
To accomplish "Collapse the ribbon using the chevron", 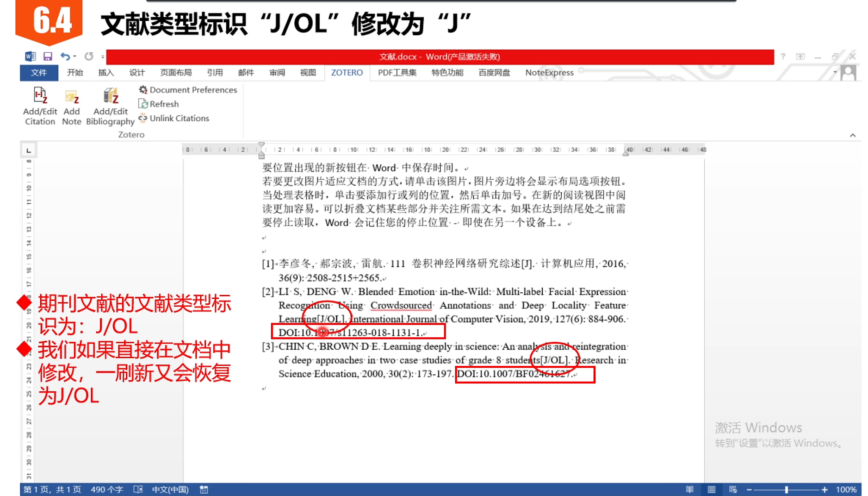I will tap(853, 136).
